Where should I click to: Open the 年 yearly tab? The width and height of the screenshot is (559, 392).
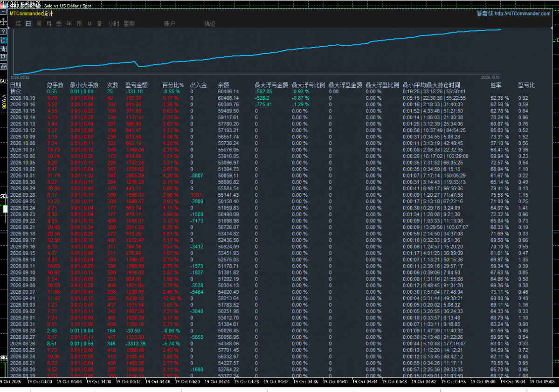coord(69,23)
